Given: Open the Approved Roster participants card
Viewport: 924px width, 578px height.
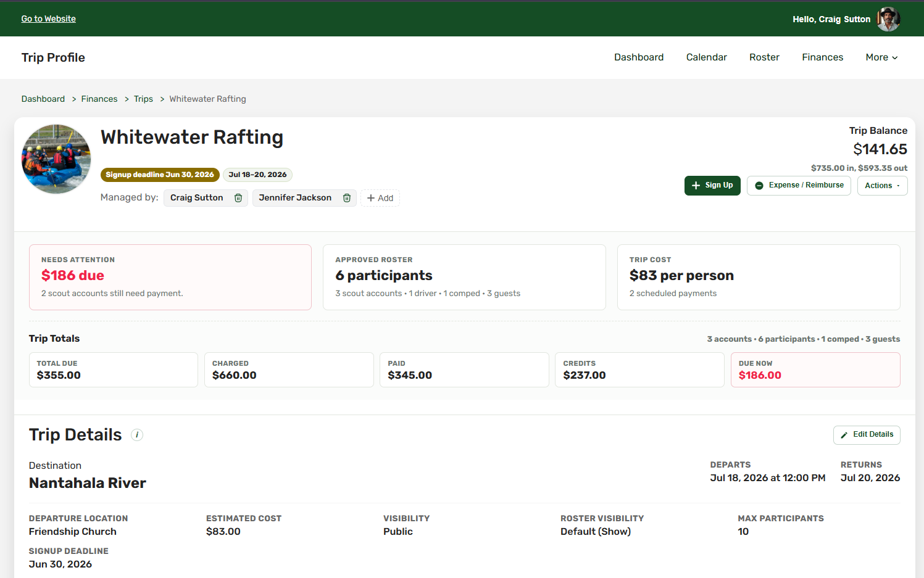Looking at the screenshot, I should (464, 278).
